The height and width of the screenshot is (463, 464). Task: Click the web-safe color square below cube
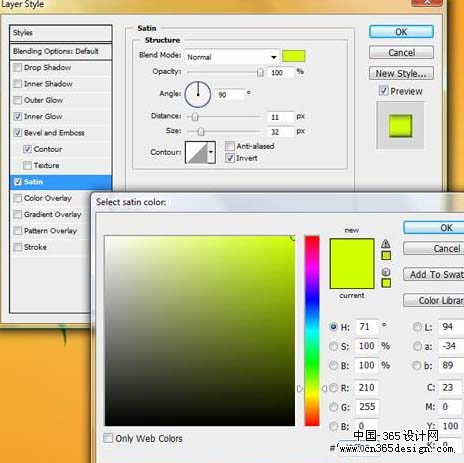tap(386, 283)
